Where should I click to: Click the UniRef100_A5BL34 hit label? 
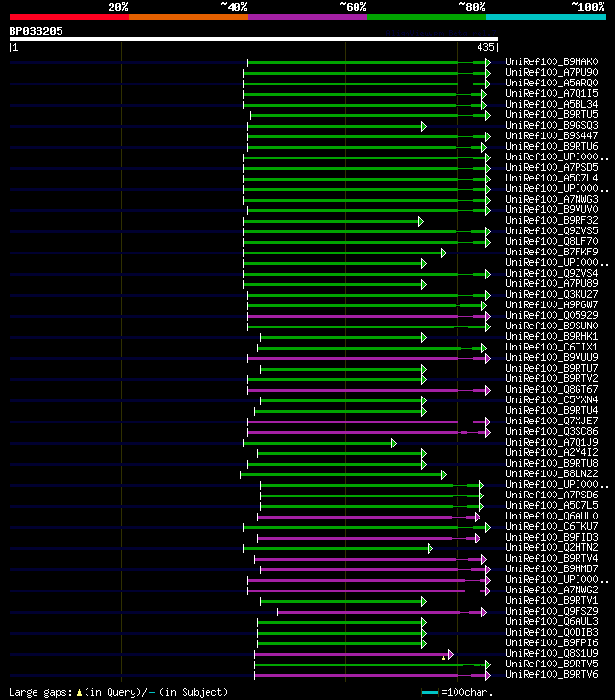(x=552, y=104)
